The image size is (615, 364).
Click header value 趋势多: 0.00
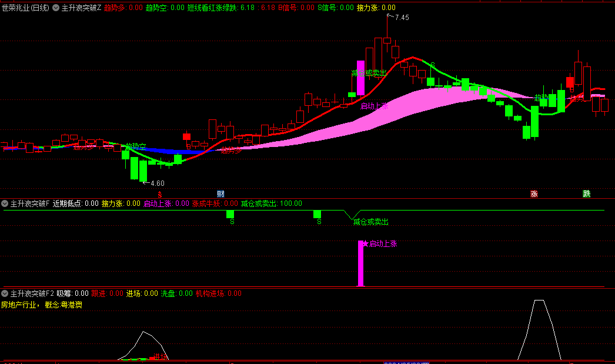pos(123,8)
